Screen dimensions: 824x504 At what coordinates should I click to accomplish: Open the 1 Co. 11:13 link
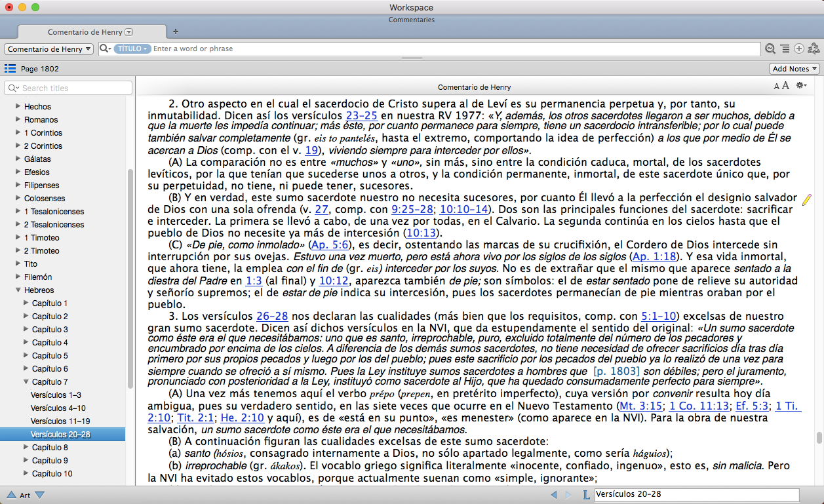coord(699,406)
